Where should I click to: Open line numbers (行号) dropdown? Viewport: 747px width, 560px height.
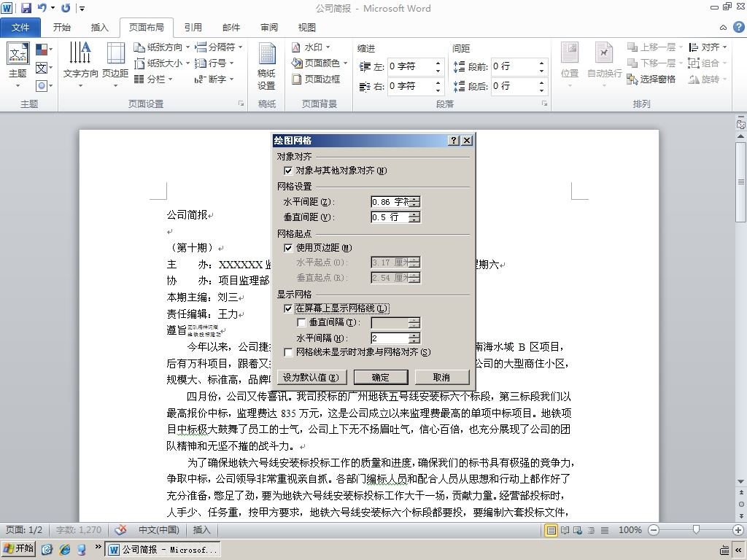click(x=214, y=63)
